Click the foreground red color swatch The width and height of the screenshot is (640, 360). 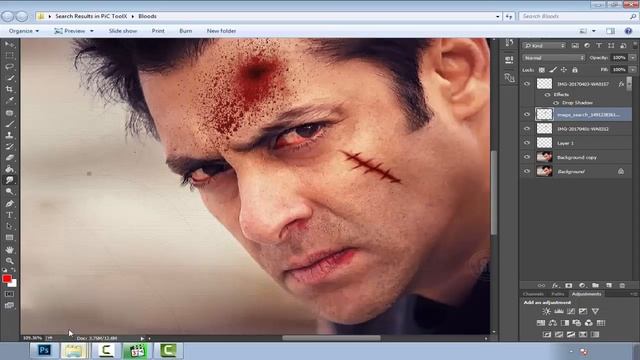coord(7,279)
